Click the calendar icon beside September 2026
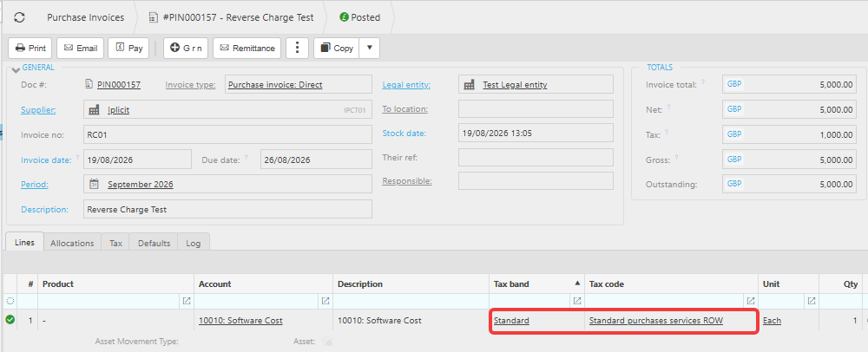Screen dimensions: 868x352 tap(94, 184)
